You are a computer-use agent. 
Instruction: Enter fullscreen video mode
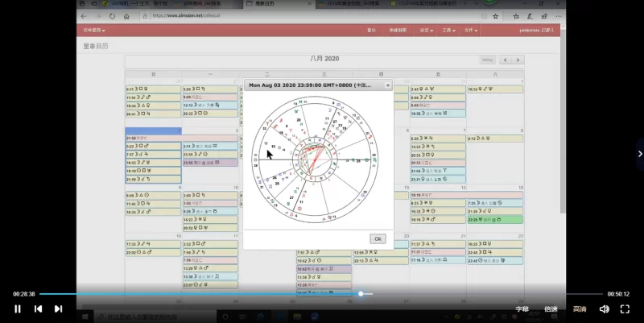625,309
